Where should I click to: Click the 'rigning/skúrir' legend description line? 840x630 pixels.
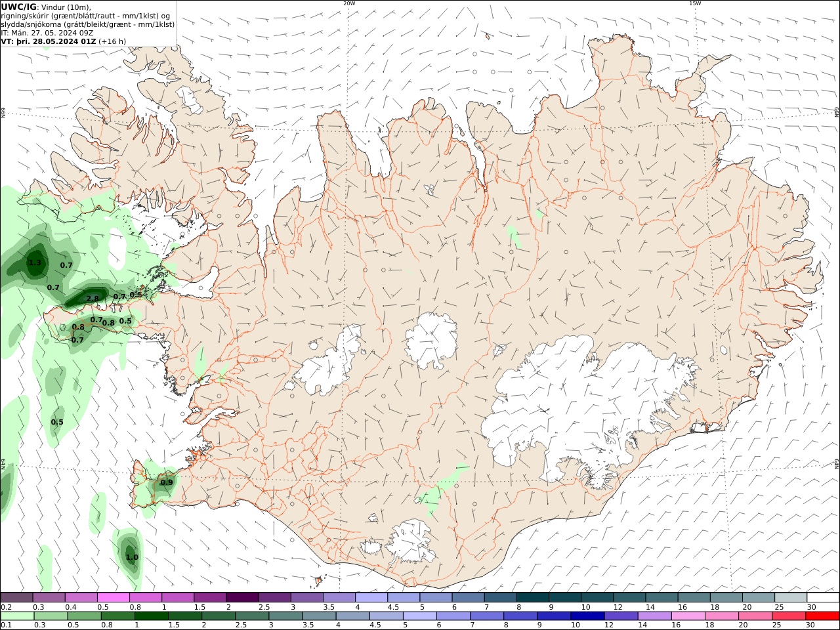pos(85,16)
